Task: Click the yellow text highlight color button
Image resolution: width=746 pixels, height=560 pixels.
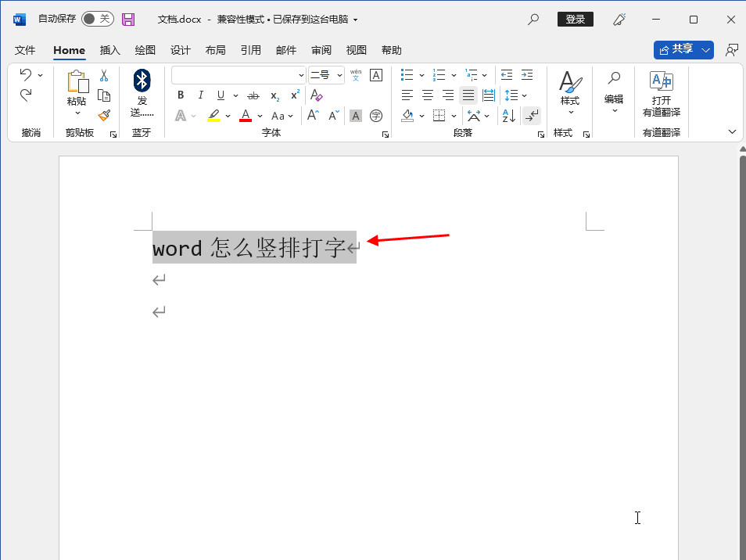Action: pos(213,116)
